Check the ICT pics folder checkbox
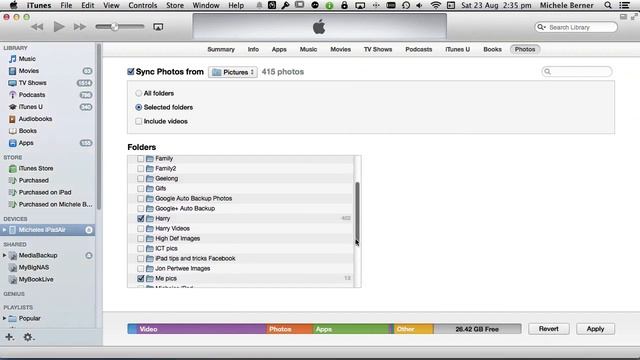640x360 pixels. click(x=141, y=249)
